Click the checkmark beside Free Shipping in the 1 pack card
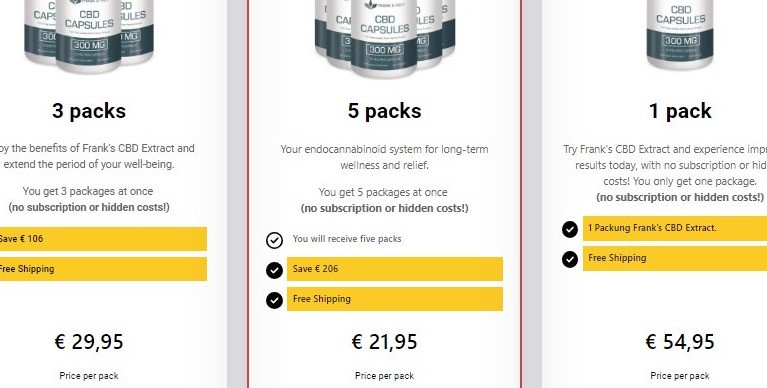Screen dimensions: 767x388 (x=570, y=259)
